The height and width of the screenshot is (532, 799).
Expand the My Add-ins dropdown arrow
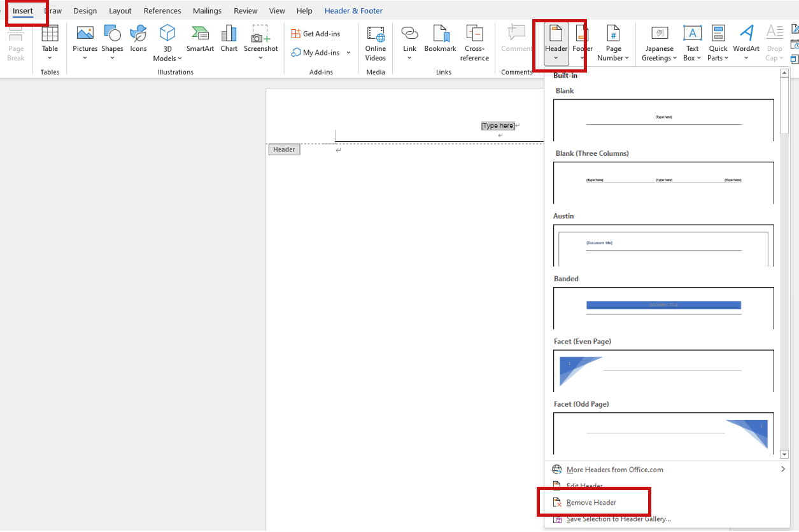coord(348,53)
